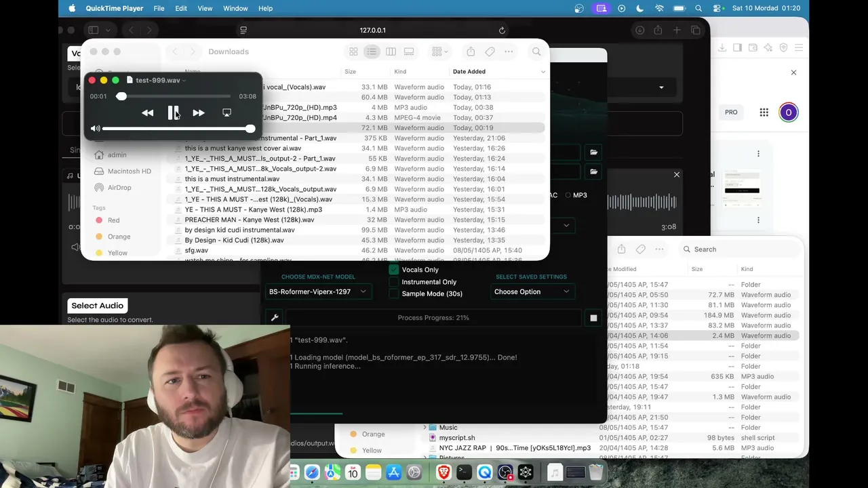Pause playback in the QuickTime player

[173, 113]
